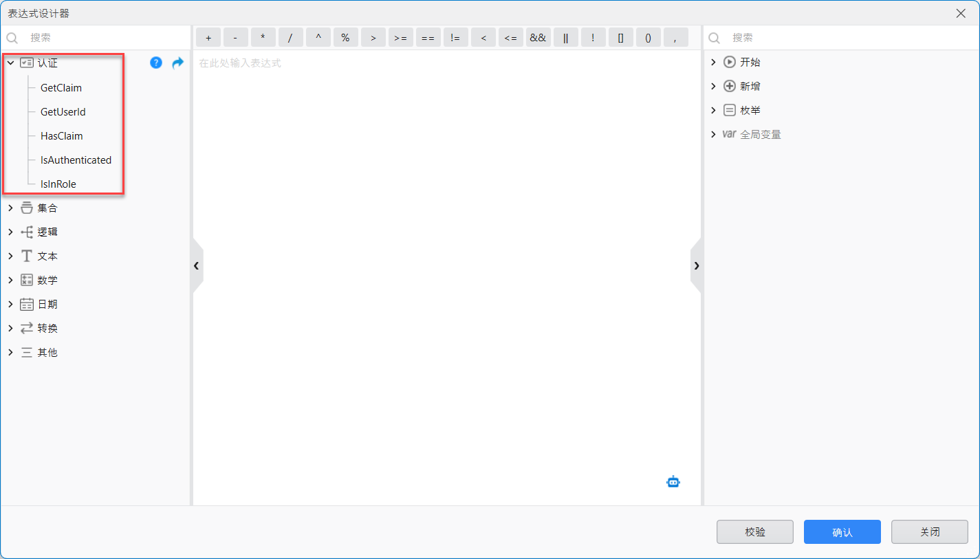Expand the 集合 category

click(x=10, y=208)
